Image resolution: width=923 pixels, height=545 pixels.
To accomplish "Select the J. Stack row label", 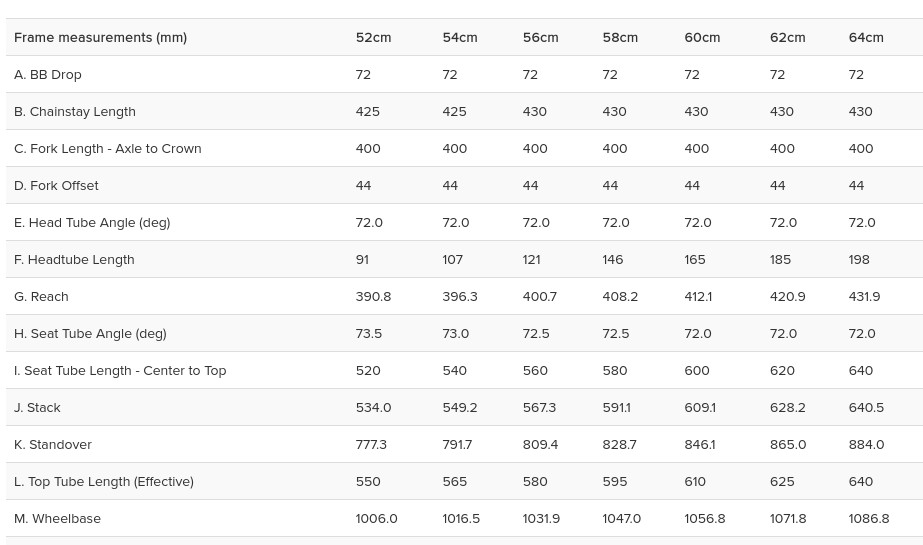I will [x=37, y=408].
